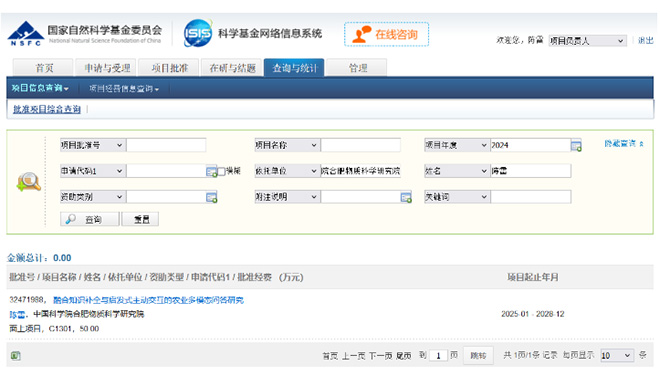
Task: Expand the 项目经费信息查询 menu
Action: pos(124,89)
